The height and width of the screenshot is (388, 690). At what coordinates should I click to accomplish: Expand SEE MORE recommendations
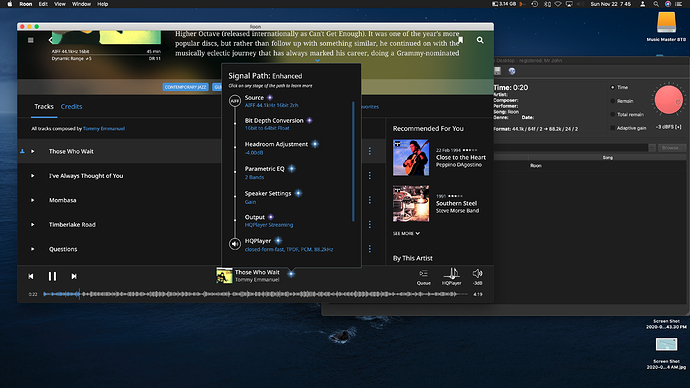tap(406, 234)
